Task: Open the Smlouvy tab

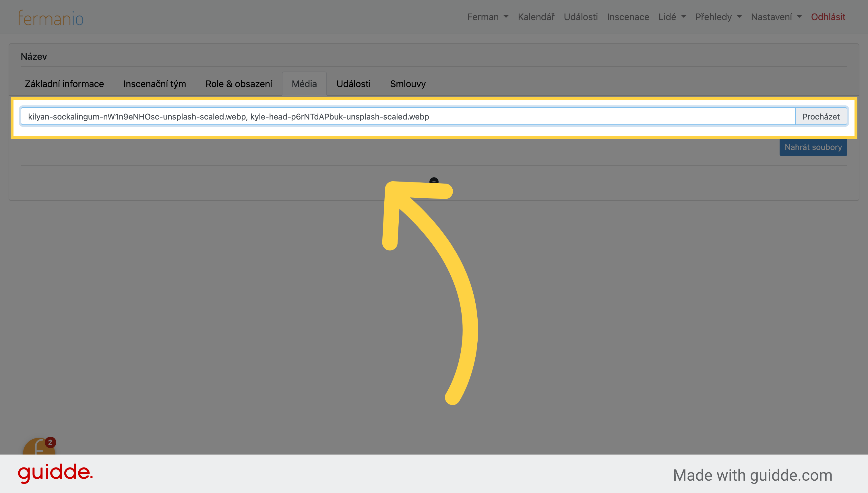Action: 408,84
